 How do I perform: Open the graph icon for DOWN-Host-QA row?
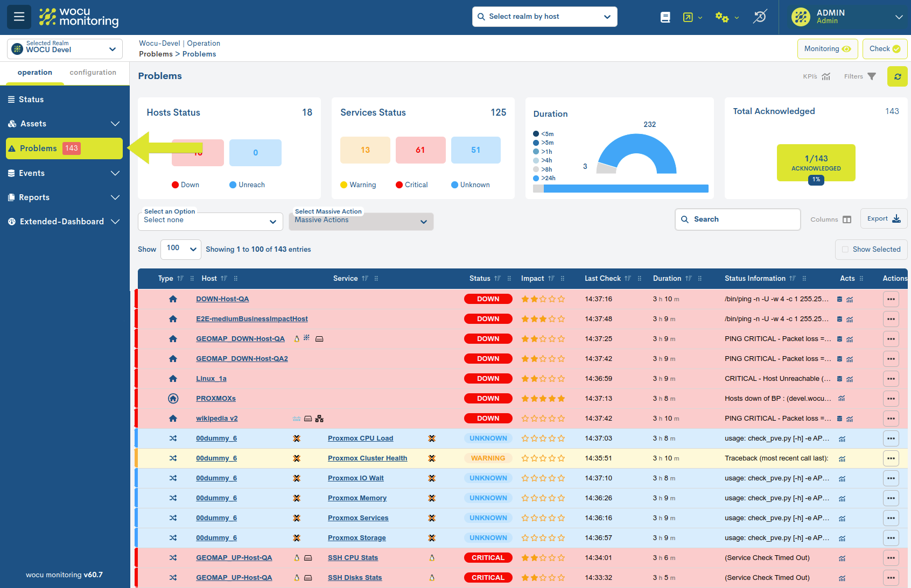coord(850,300)
